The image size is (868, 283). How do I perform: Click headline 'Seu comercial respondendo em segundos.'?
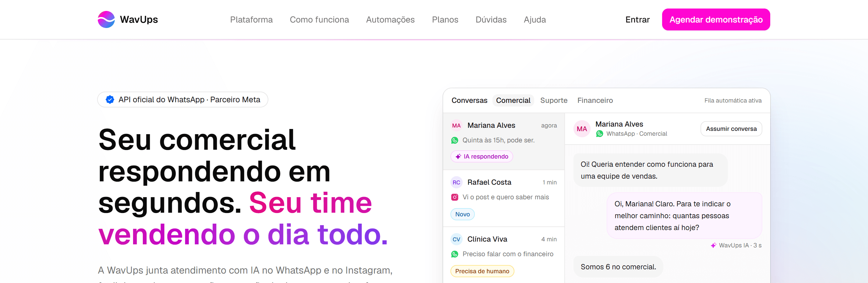214,171
